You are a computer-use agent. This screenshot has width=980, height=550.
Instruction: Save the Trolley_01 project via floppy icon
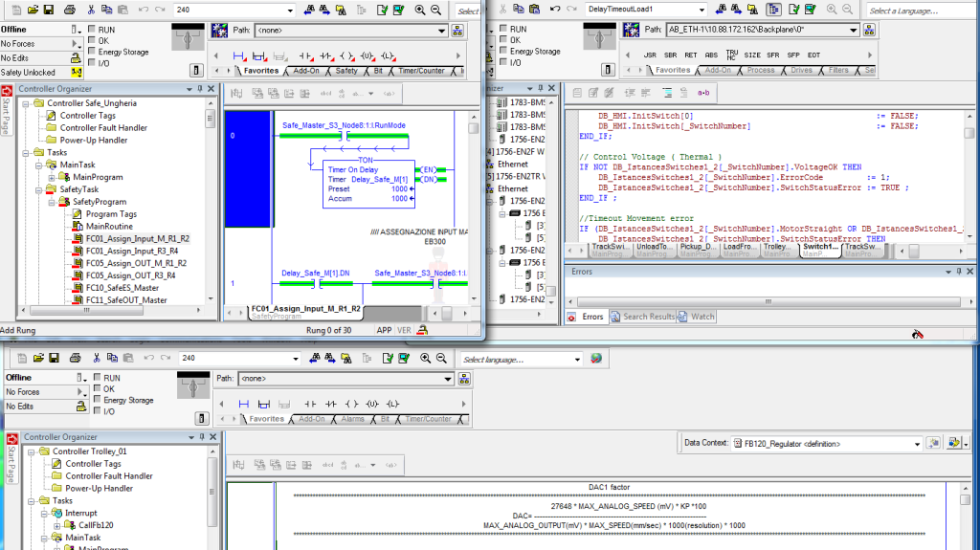tap(54, 358)
